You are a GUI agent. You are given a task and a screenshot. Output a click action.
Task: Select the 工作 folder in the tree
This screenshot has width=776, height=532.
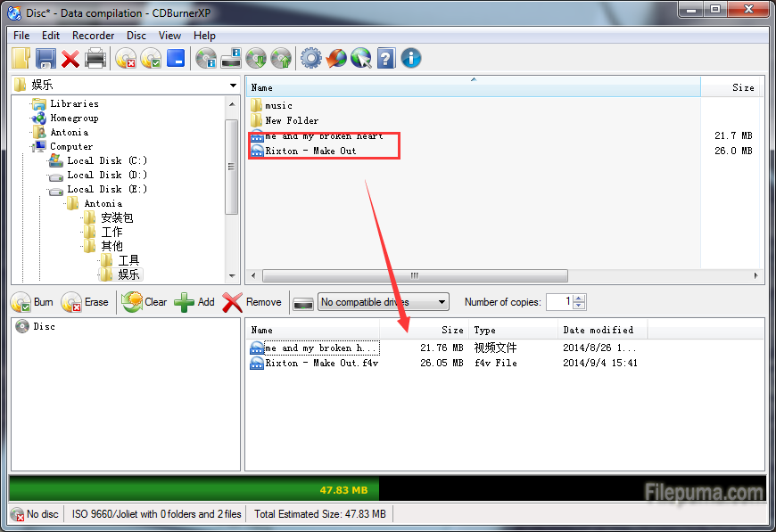[x=111, y=232]
